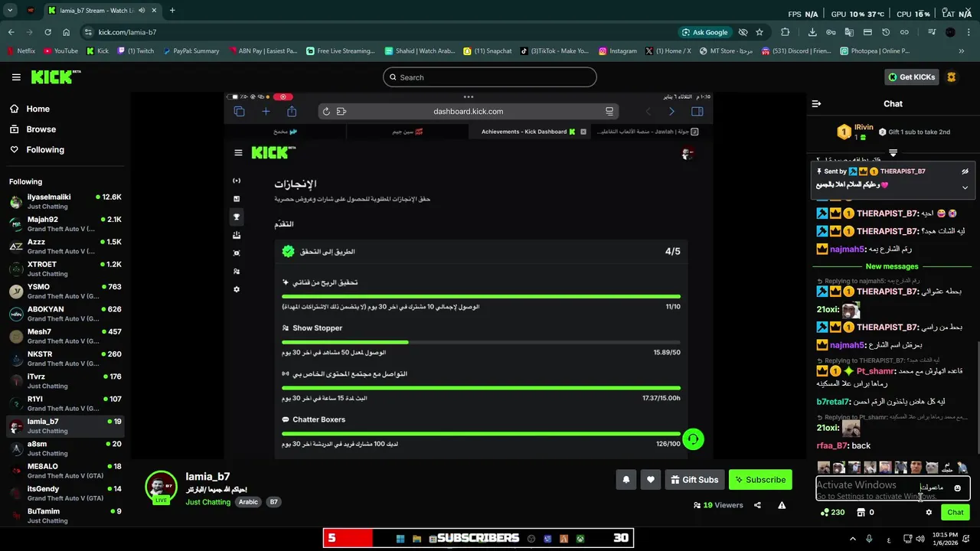Send message with Chat button
The image size is (980, 551).
[x=955, y=513]
